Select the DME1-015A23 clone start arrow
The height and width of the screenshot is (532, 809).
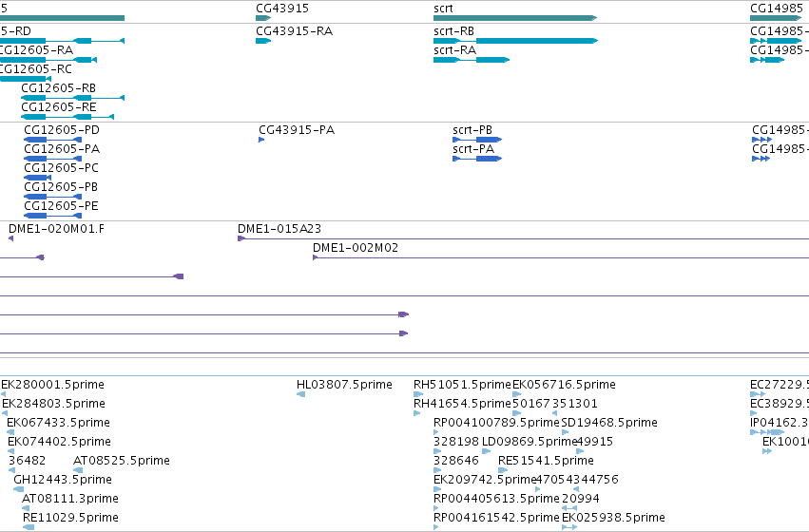[x=241, y=238]
